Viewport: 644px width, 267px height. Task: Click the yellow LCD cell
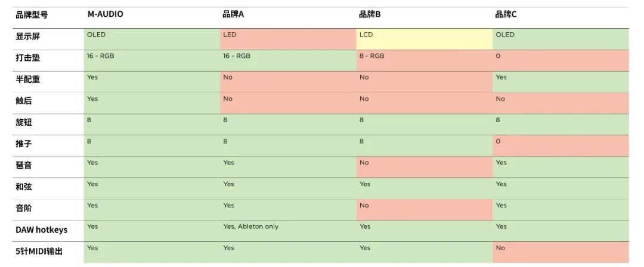tap(425, 39)
